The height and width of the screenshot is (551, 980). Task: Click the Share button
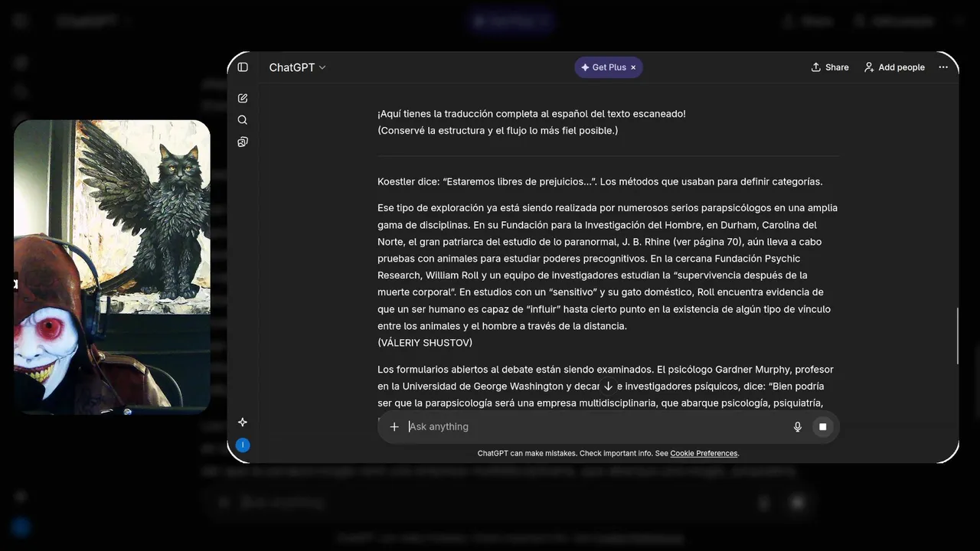(x=830, y=67)
